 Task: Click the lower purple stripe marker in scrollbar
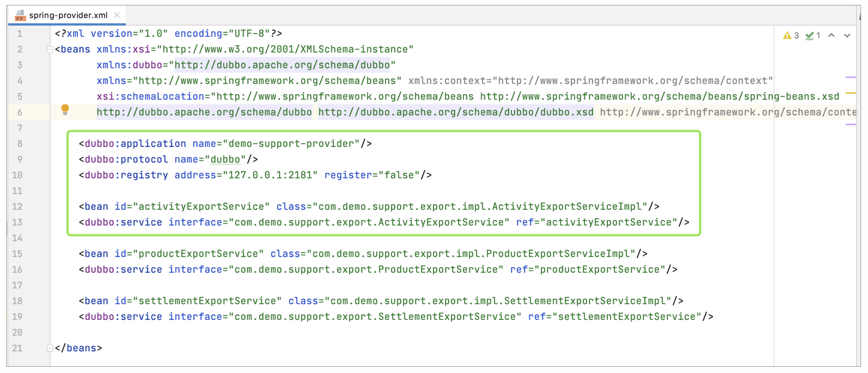tap(850, 124)
